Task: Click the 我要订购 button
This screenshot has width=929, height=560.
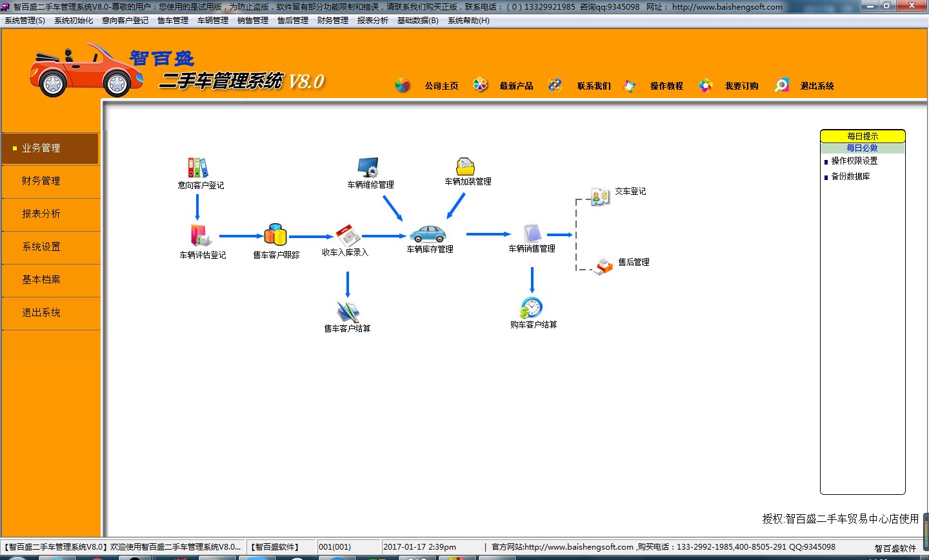Action: coord(741,85)
